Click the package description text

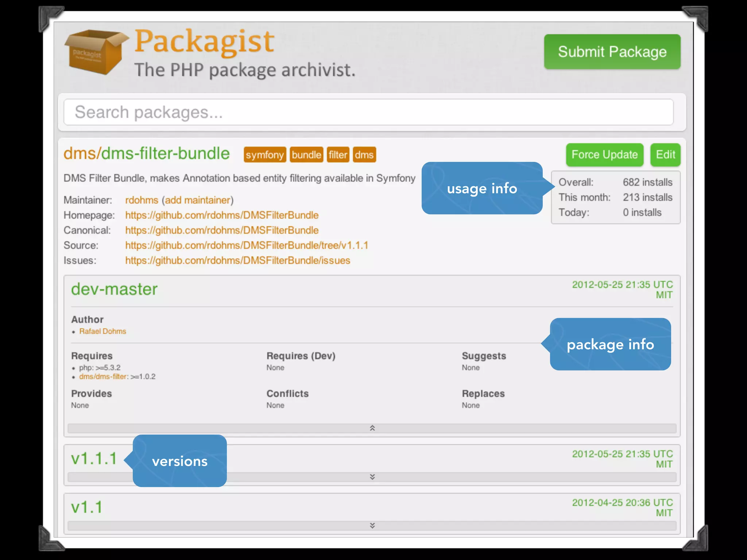[x=239, y=178]
